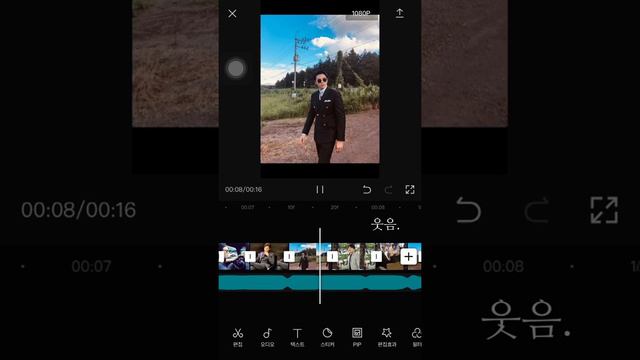640x360 pixels.
Task: Pause the video playback
Action: (x=320, y=190)
